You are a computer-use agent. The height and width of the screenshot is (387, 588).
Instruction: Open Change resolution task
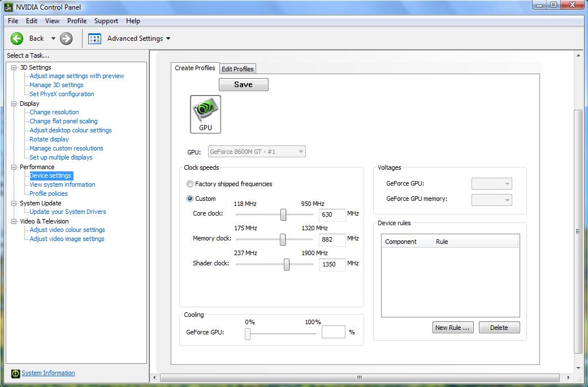click(54, 112)
